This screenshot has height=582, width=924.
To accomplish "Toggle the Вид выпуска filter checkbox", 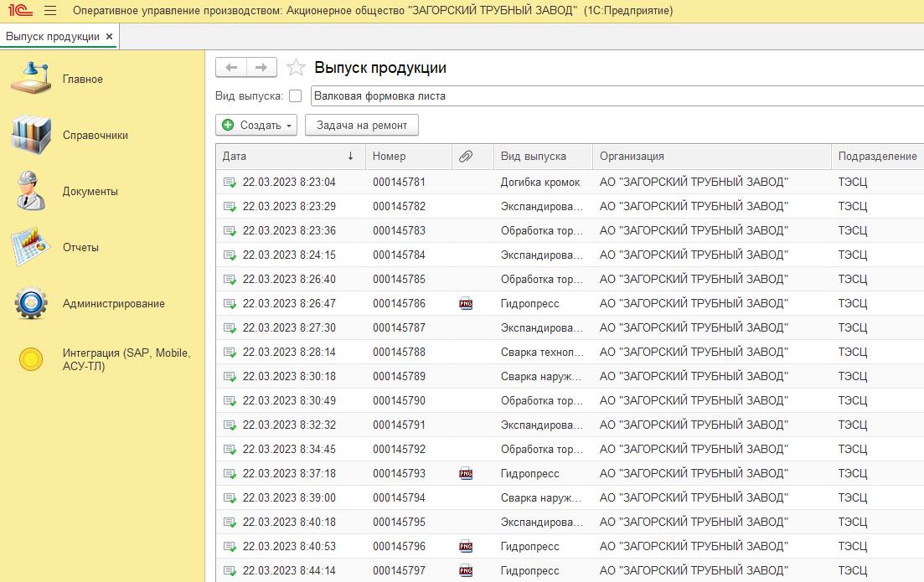I will coord(295,96).
